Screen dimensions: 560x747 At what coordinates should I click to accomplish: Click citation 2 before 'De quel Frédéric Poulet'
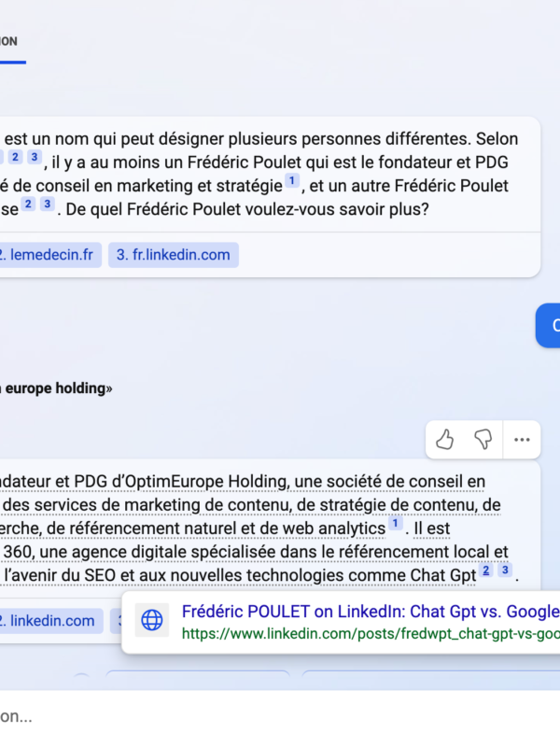click(x=29, y=204)
